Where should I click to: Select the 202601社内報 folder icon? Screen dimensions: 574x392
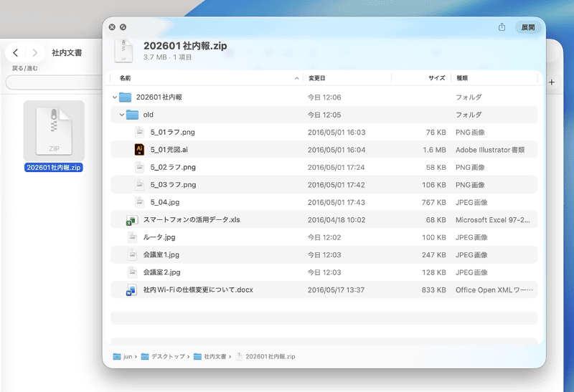[x=125, y=97]
